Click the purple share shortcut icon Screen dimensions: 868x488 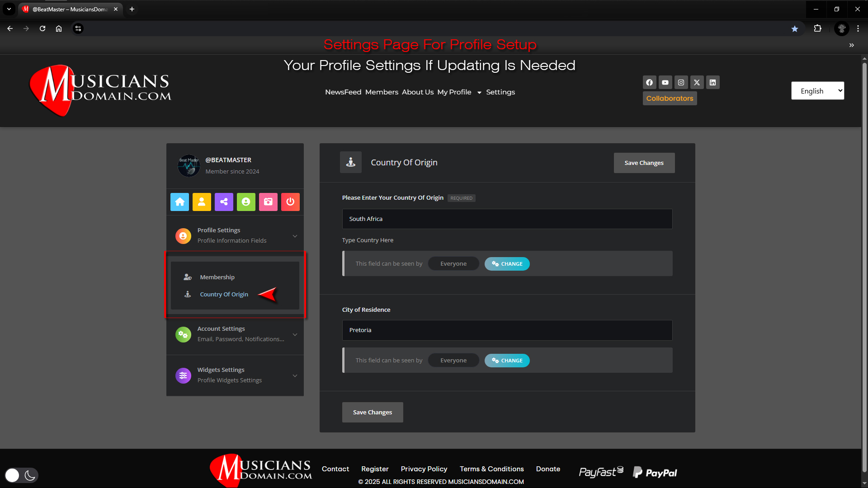tap(224, 202)
